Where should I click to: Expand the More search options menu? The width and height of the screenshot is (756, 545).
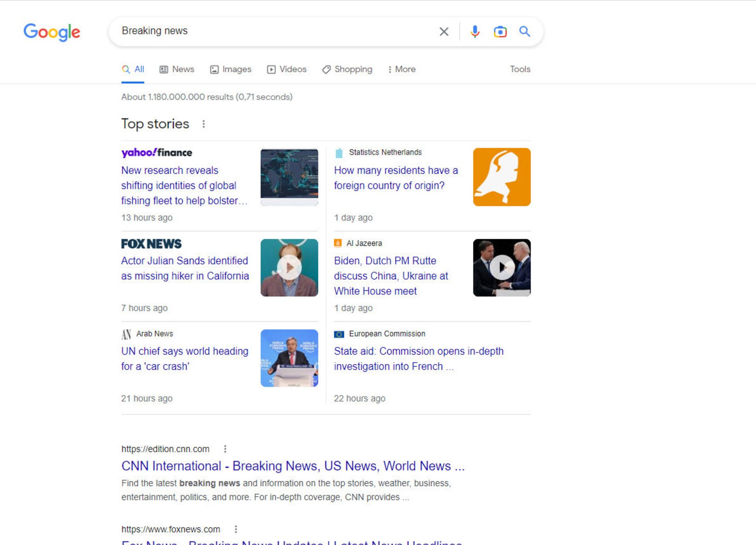click(x=402, y=69)
